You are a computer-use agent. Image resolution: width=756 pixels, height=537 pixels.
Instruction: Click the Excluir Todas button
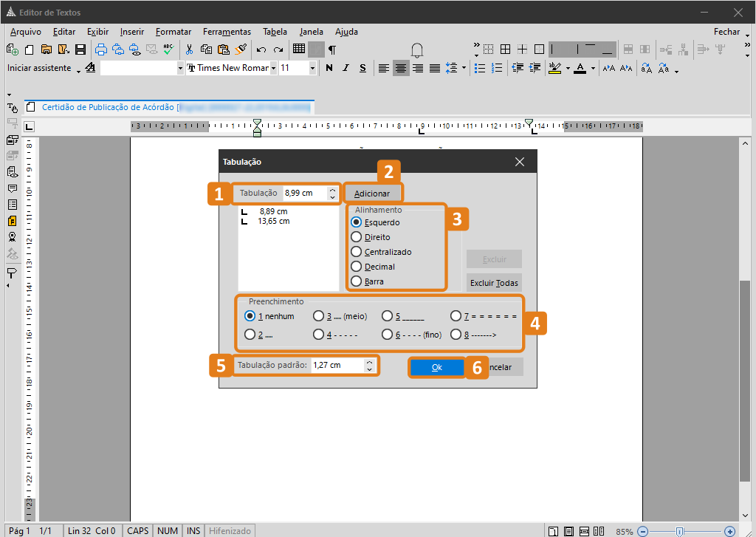tap(494, 283)
